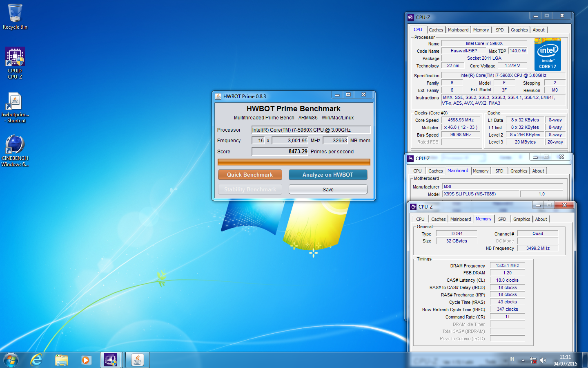Select the CPUID CPU-Z desktop shortcut
Viewport: 588px width, 368px height.
coord(15,63)
